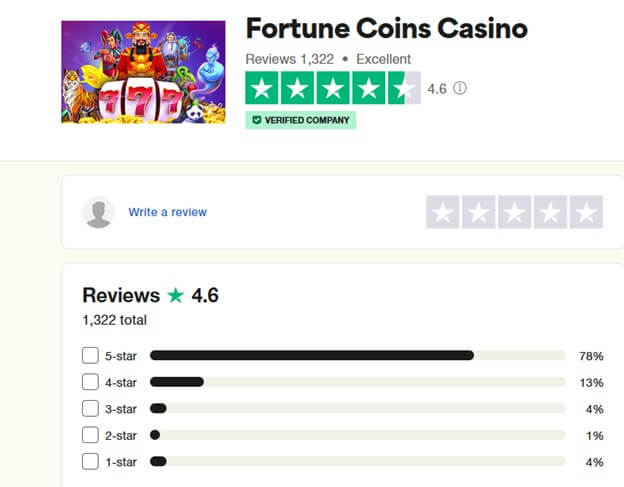Select the first empty rating star
The height and width of the screenshot is (487, 624).
tap(443, 212)
